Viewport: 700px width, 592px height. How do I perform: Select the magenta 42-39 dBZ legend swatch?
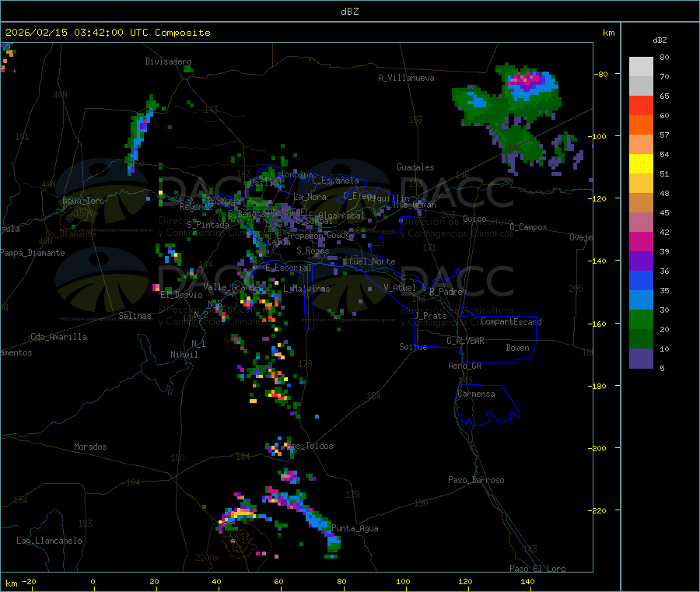[641, 241]
